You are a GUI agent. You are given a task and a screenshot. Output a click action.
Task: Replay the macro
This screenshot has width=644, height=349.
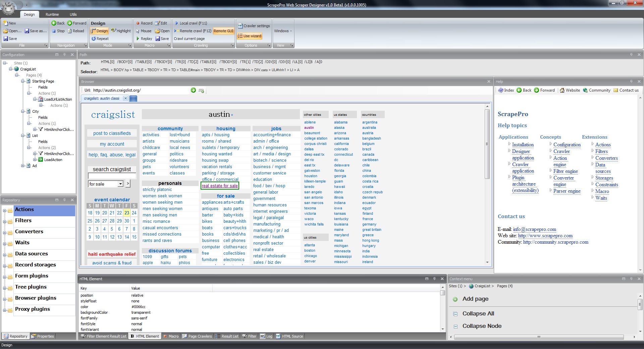click(x=144, y=39)
